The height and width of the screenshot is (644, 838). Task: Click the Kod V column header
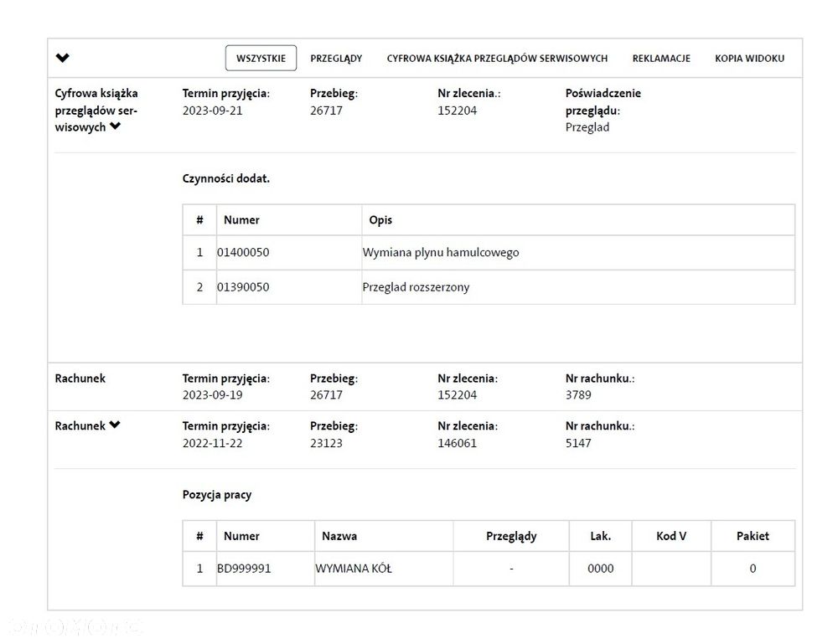(x=671, y=536)
